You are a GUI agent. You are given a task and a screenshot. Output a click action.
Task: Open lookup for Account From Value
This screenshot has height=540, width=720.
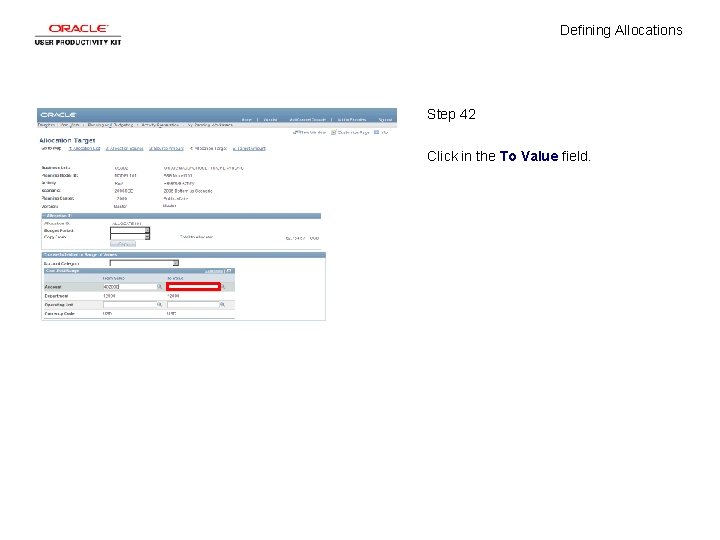[160, 287]
